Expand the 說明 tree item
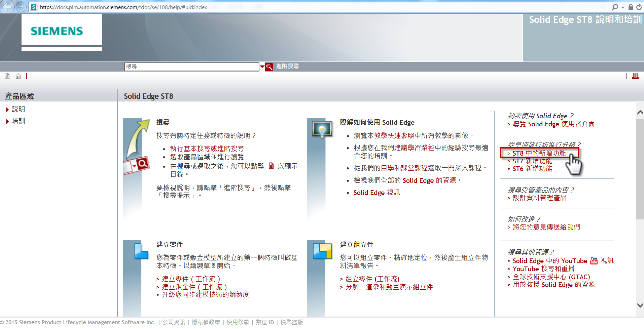The image size is (644, 329). [7, 110]
